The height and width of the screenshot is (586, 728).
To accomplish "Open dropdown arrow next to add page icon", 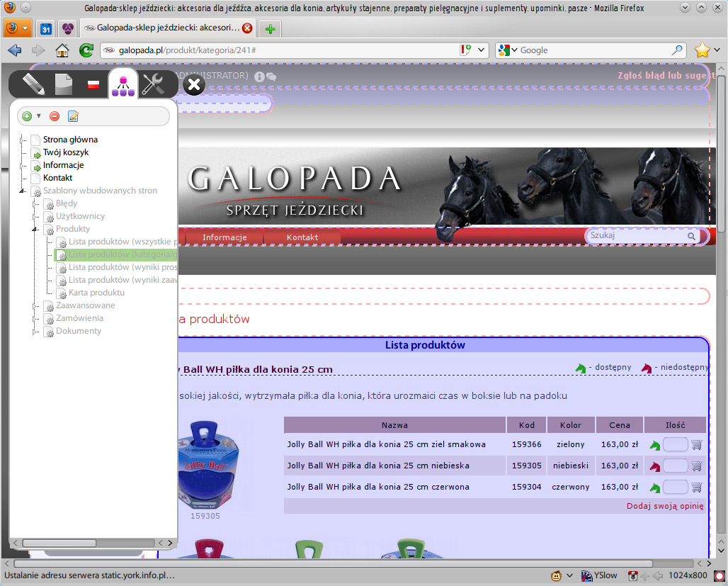I will (39, 116).
